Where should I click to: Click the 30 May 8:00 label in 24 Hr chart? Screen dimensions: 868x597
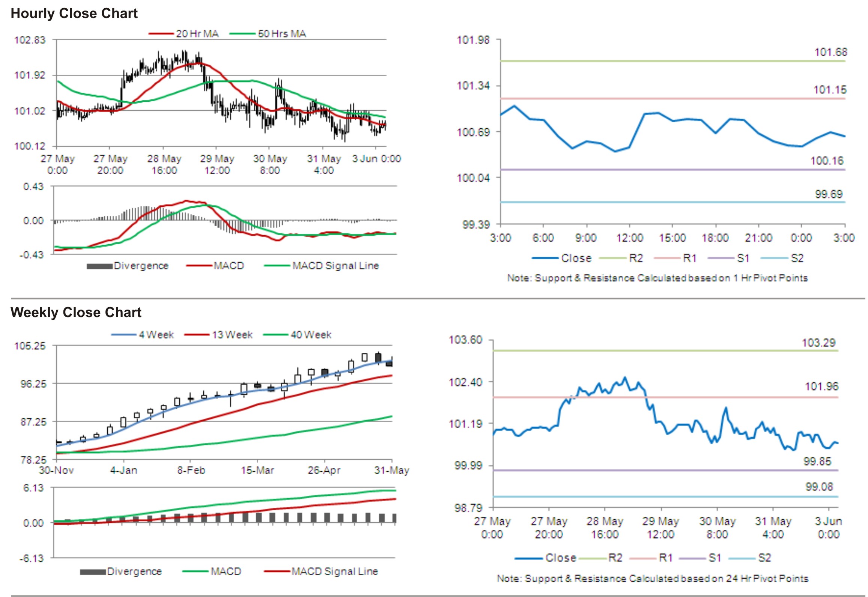point(717,528)
